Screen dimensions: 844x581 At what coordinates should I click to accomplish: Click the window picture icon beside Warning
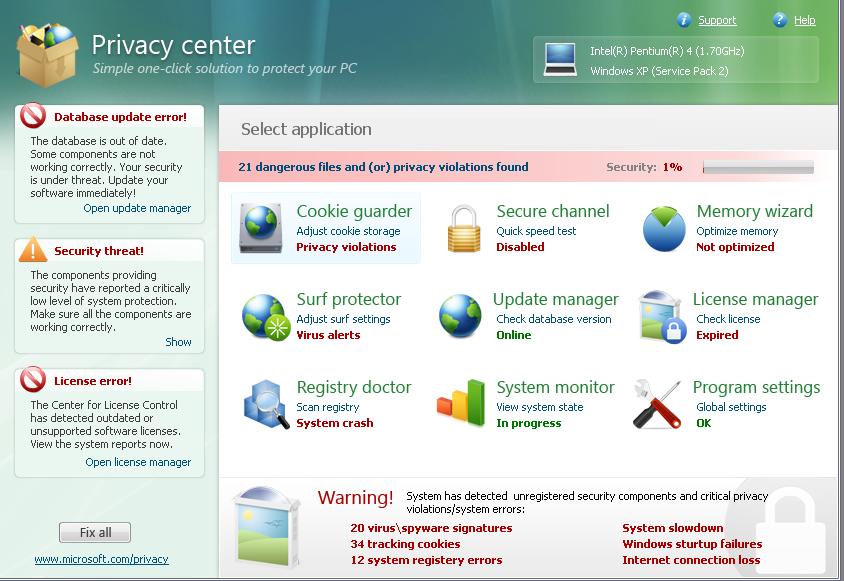(x=267, y=526)
